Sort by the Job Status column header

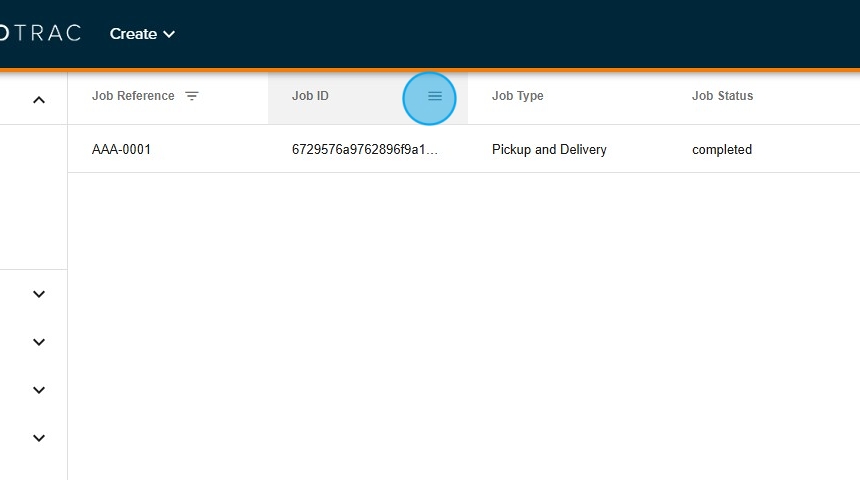[x=722, y=97]
